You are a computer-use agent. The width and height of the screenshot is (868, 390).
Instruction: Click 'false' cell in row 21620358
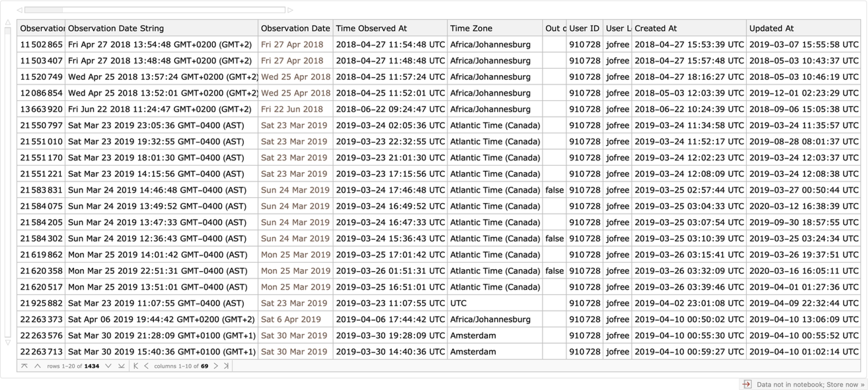pos(554,271)
